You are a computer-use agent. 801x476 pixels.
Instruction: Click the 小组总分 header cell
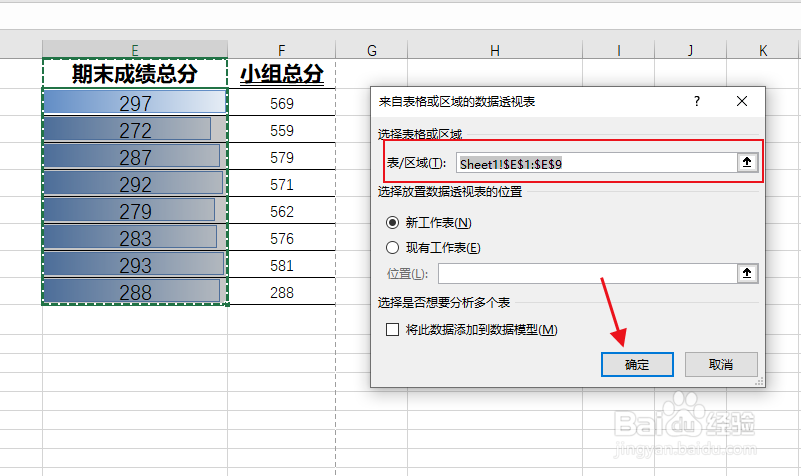click(281, 74)
